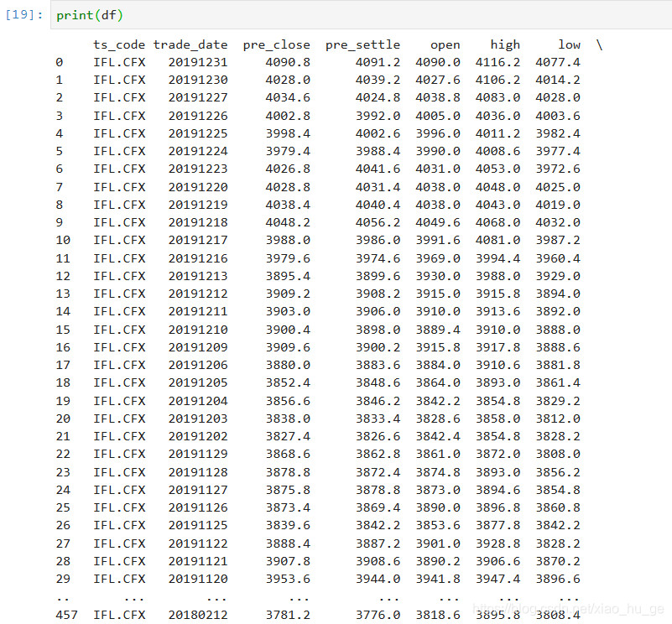Select trade date 20191212
Image resolution: width=672 pixels, height=624 pixels.
(x=198, y=294)
